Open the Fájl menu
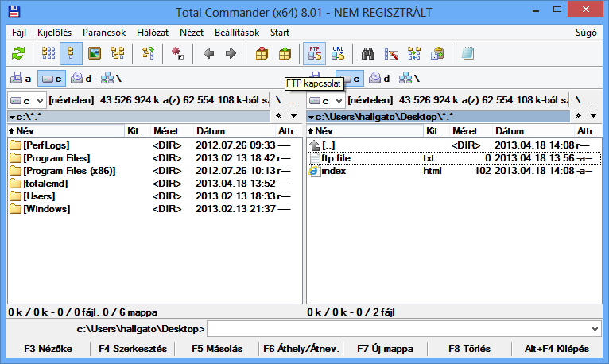Image resolution: width=609 pixels, height=364 pixels. (19, 33)
